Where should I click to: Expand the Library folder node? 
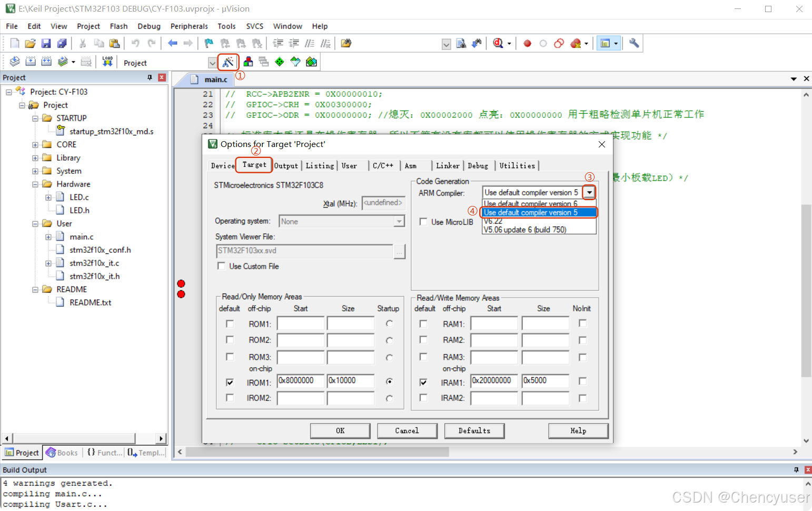click(x=35, y=158)
